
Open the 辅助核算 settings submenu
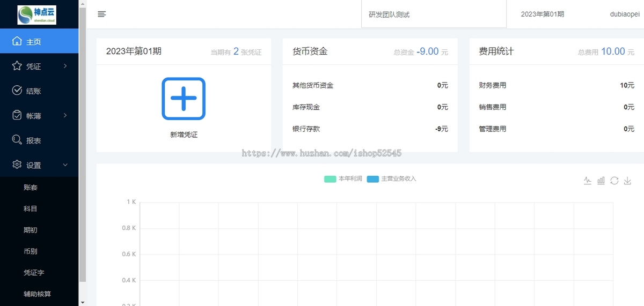pyautogui.click(x=39, y=294)
